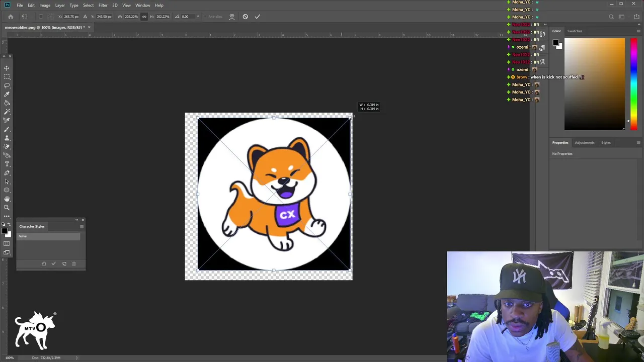This screenshot has height=362, width=644.
Task: Click the vertical hue slider
Action: pos(633,84)
